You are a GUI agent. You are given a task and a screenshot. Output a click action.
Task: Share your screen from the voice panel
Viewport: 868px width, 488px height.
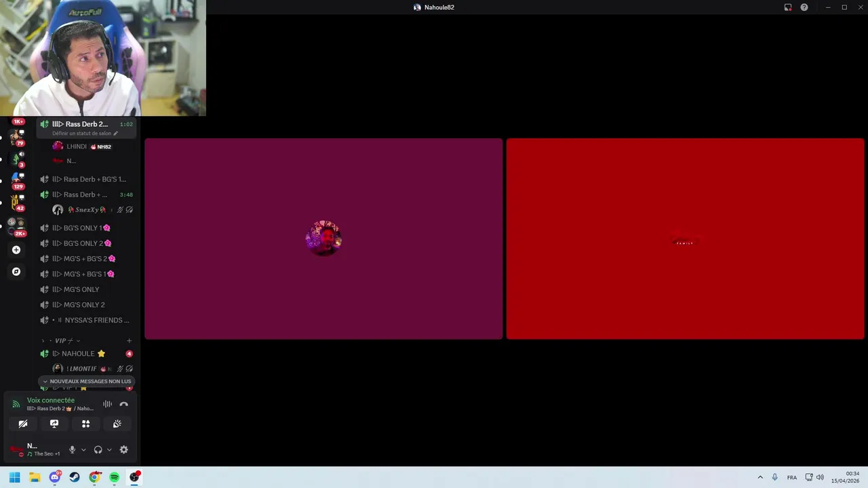coord(54,424)
